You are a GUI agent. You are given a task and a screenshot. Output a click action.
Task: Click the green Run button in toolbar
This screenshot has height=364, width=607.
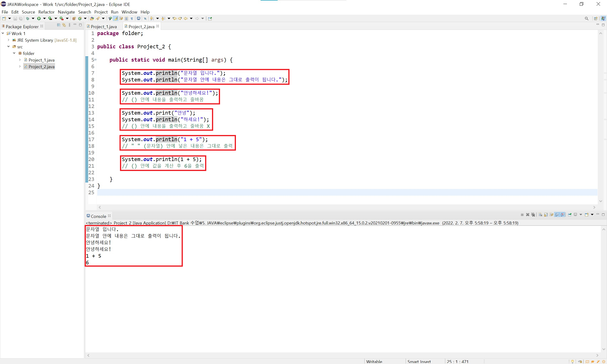(x=39, y=18)
